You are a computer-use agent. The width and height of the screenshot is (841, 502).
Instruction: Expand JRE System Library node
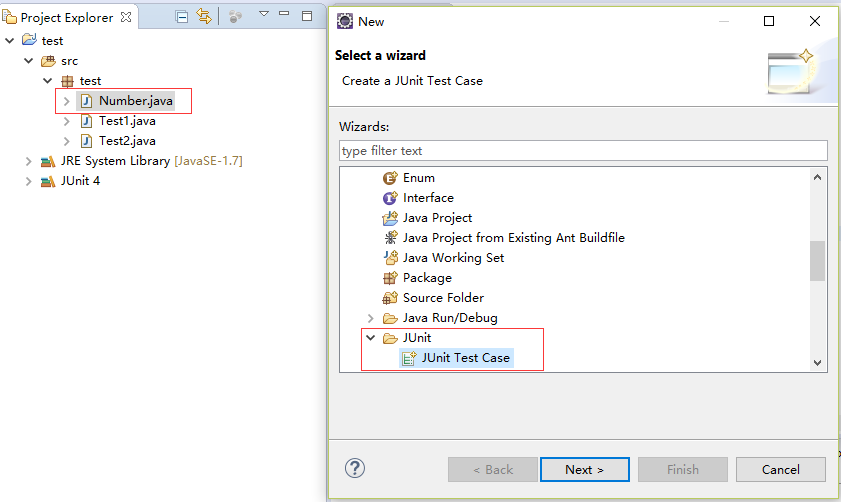(29, 161)
